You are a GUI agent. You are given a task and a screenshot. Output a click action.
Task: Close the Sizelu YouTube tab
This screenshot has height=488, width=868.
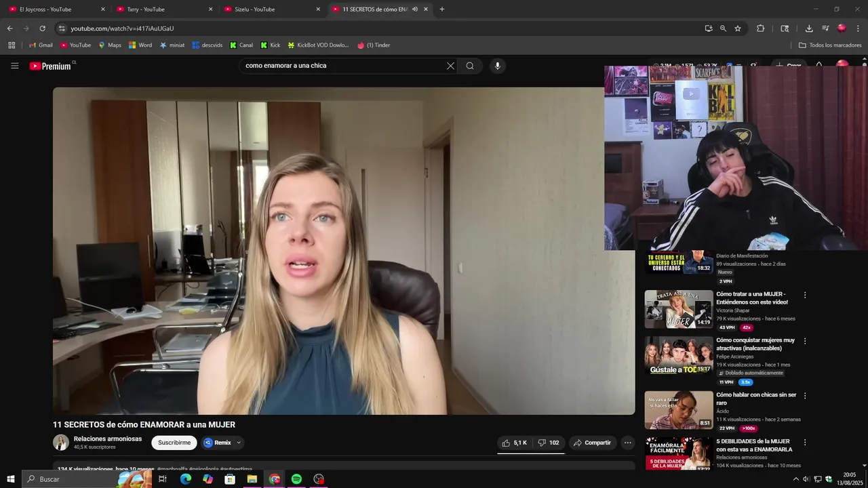coord(318,9)
